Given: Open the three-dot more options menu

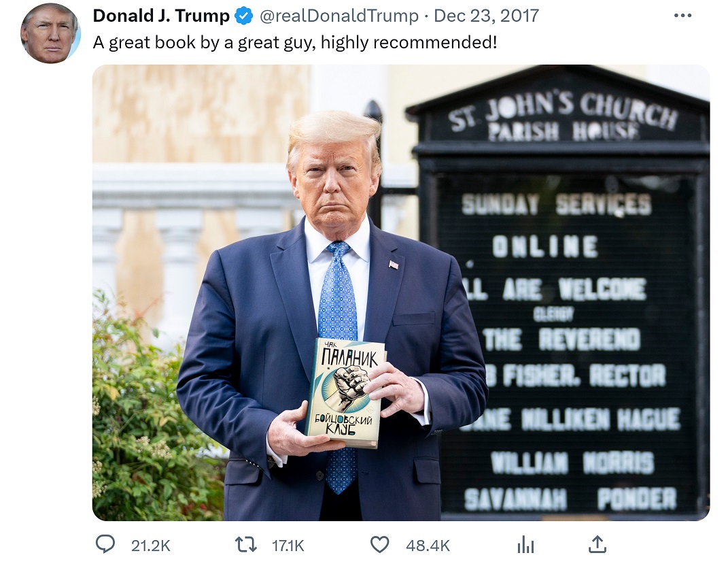Looking at the screenshot, I should pos(682,16).
